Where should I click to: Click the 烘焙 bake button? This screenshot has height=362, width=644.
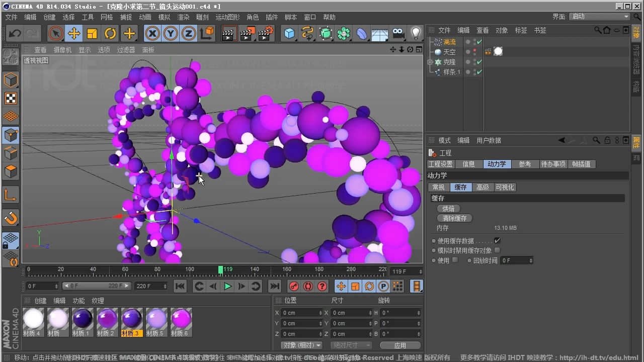pos(448,208)
